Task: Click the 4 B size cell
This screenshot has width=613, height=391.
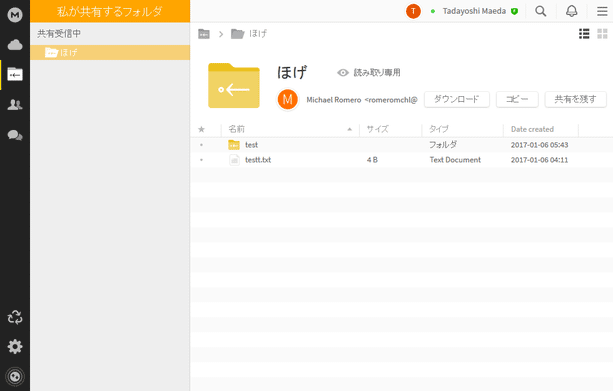Action: point(372,160)
